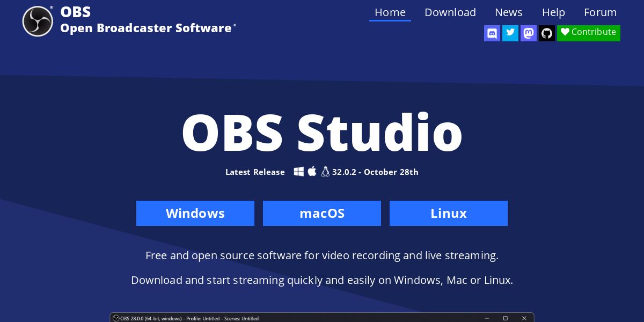The width and height of the screenshot is (644, 322).
Task: Click the Windows logo release icon
Action: (299, 172)
